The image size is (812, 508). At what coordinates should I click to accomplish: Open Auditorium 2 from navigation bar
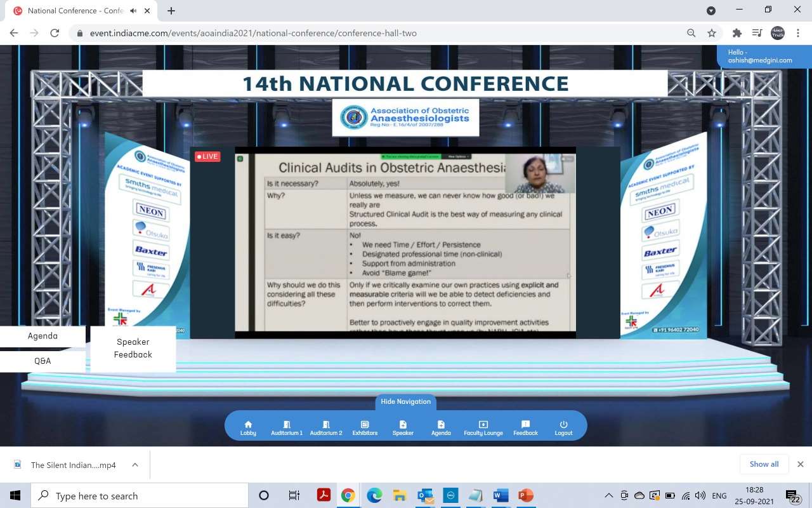click(326, 428)
